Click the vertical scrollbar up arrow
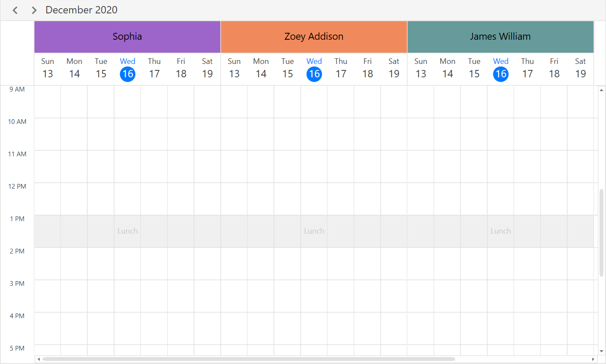 (601, 90)
